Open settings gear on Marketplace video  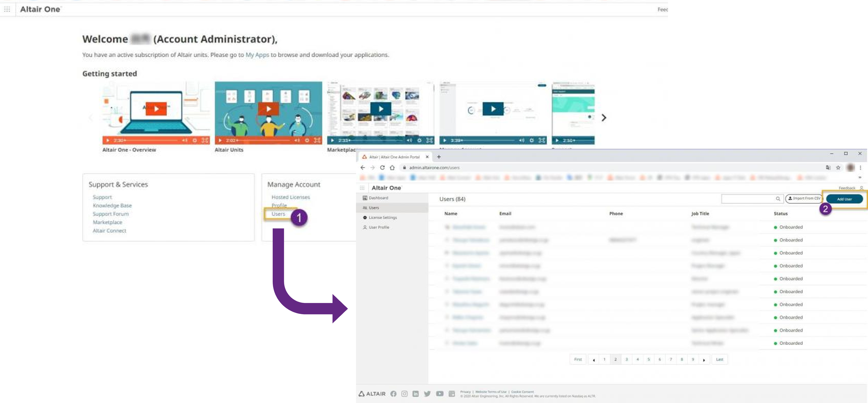(x=419, y=140)
